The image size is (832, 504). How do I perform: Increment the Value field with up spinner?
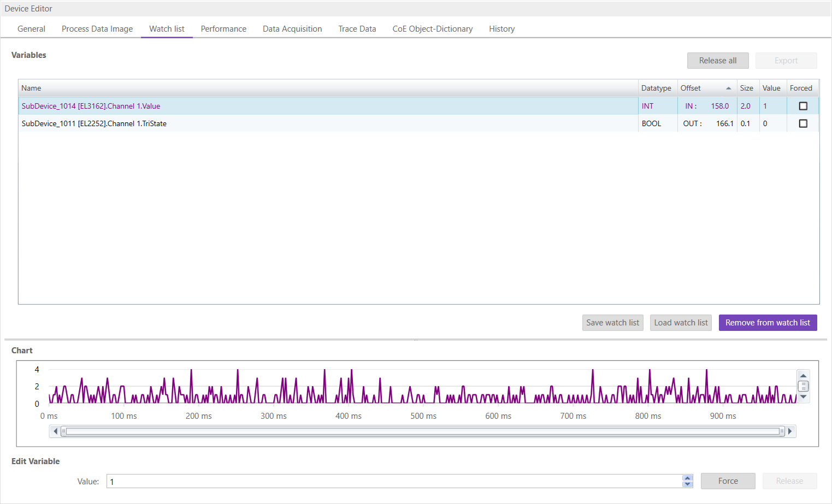[687, 478]
